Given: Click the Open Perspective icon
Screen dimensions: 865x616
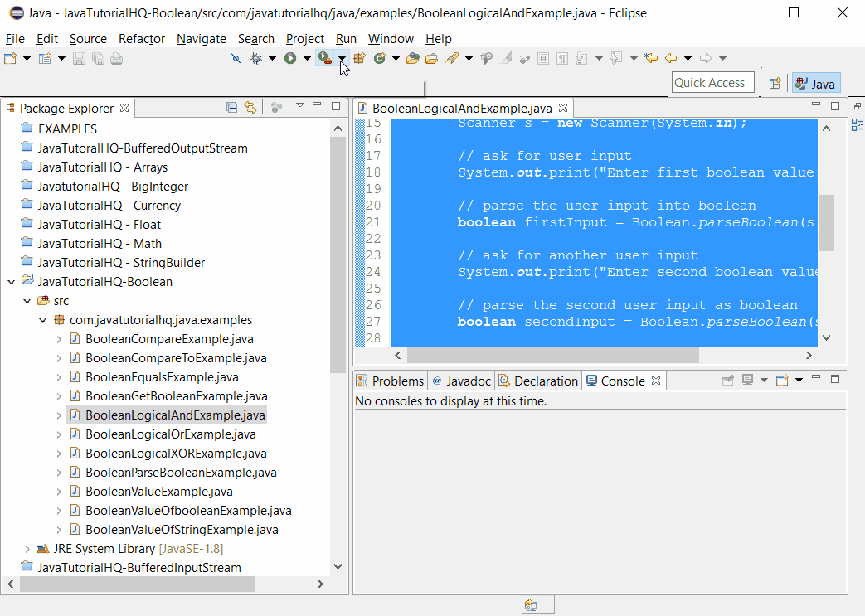Looking at the screenshot, I should (775, 83).
